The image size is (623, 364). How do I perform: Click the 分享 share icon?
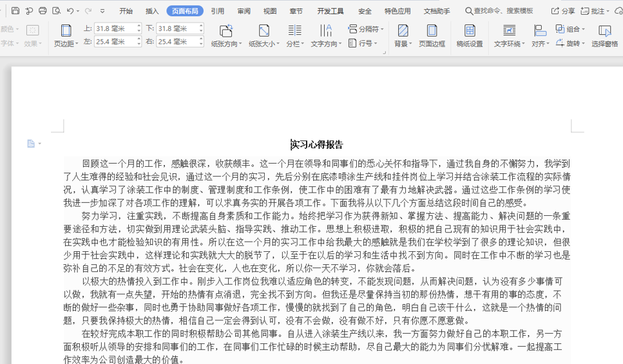(x=555, y=11)
